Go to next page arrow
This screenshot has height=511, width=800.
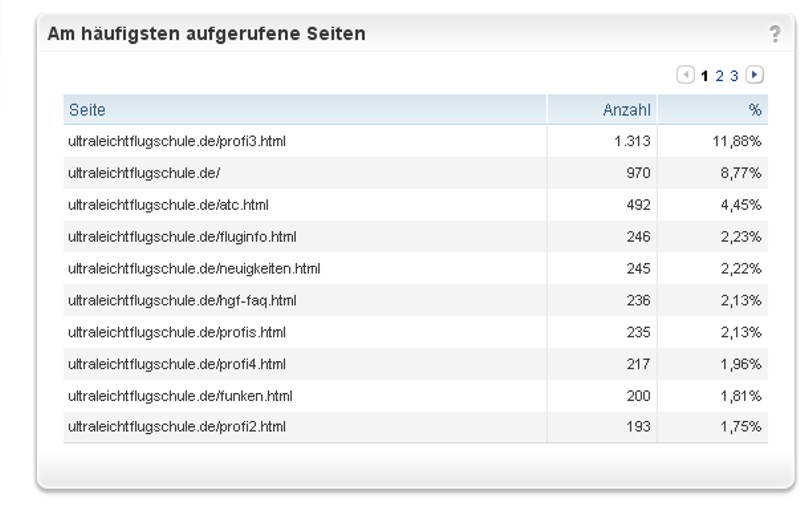tap(755, 75)
